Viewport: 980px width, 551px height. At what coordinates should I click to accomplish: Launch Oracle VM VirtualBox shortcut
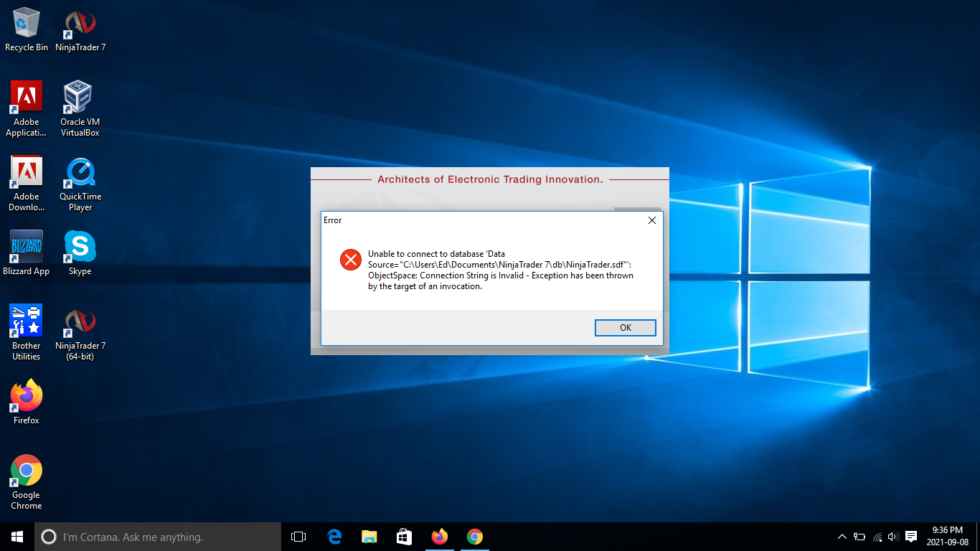(80, 108)
